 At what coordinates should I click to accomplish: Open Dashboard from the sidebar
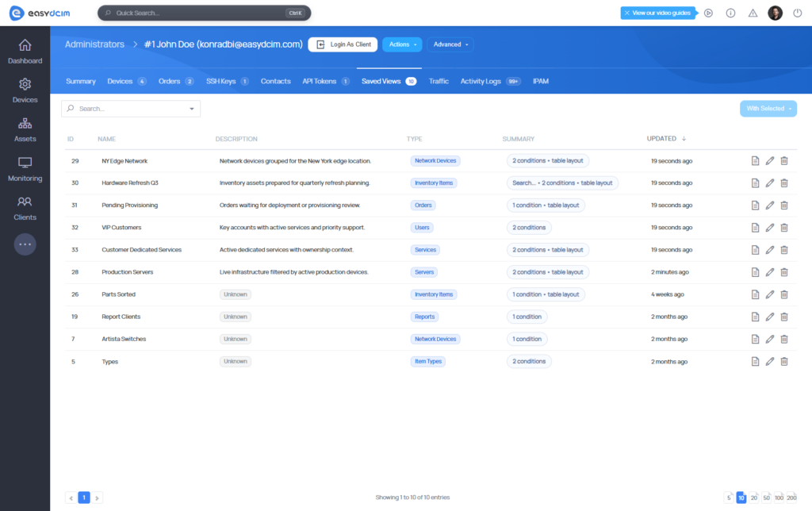(x=25, y=52)
